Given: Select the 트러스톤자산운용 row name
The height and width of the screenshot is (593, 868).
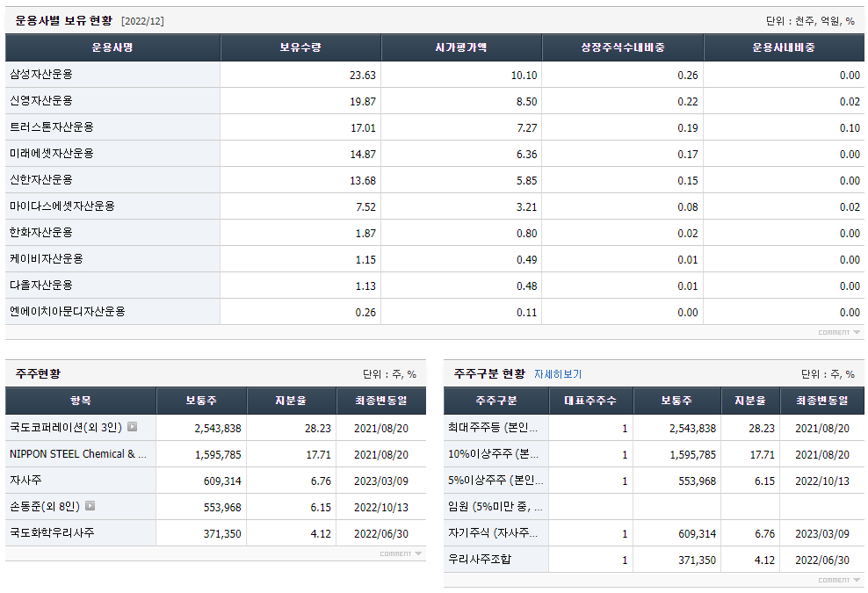Looking at the screenshot, I should [52, 127].
